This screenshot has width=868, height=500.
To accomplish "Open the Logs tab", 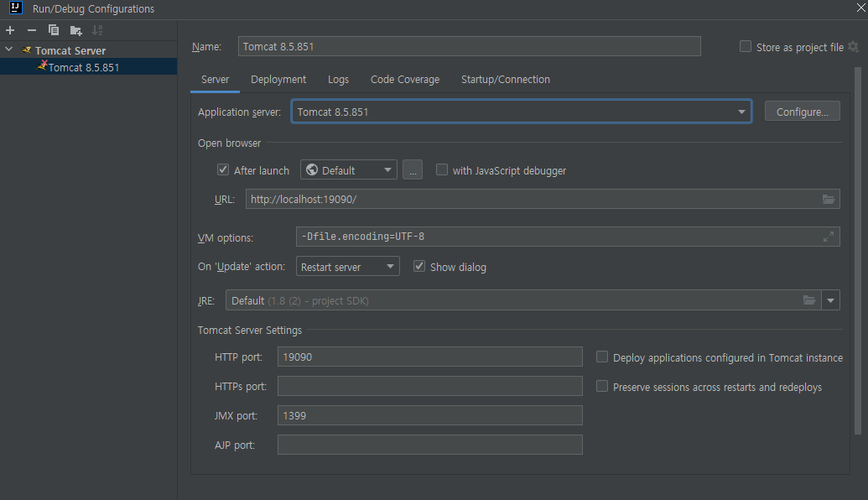I will pyautogui.click(x=338, y=79).
